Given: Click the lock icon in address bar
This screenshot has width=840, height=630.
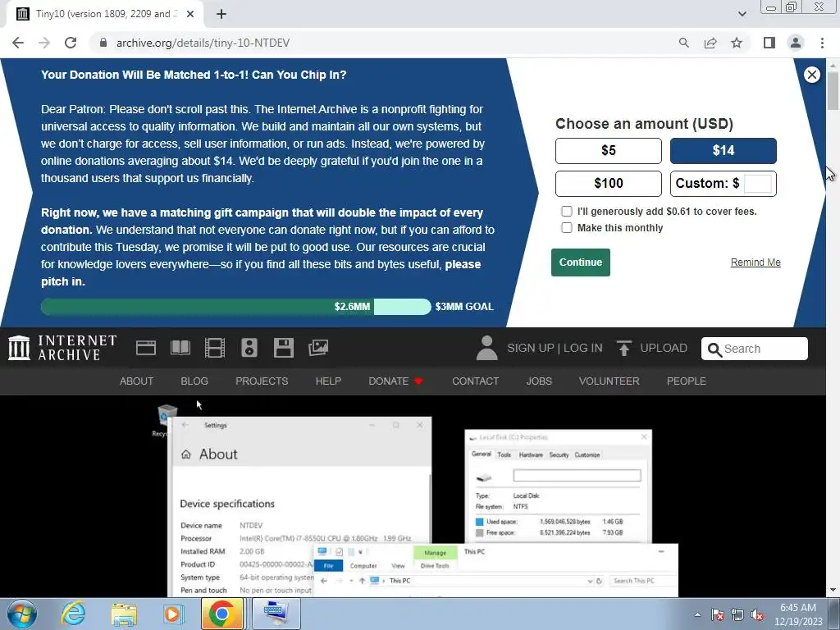Looking at the screenshot, I should tap(103, 43).
